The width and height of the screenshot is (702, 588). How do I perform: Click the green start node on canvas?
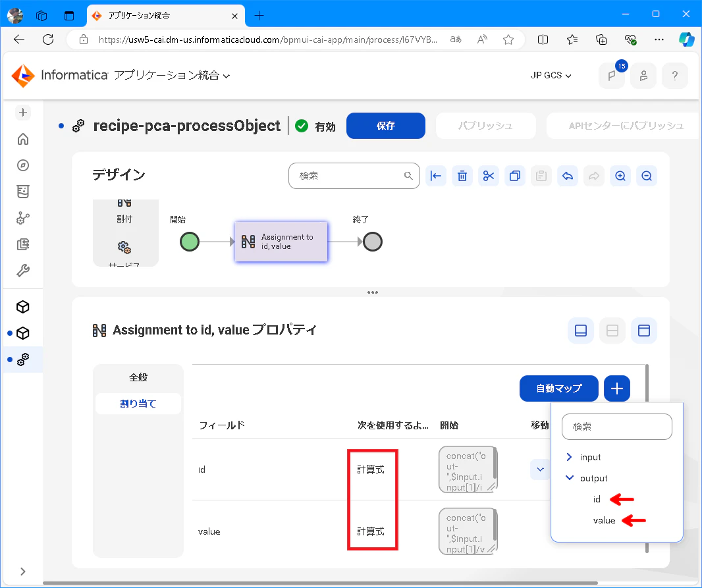[x=190, y=242]
